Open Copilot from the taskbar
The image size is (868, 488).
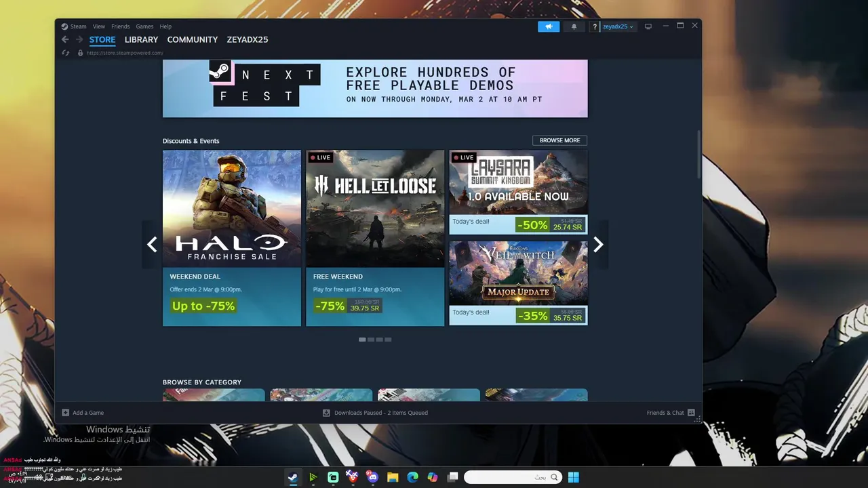[433, 477]
